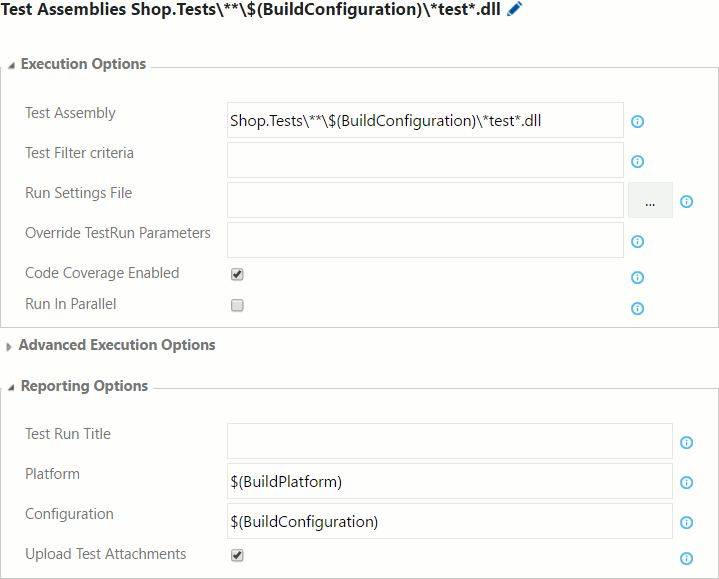The image size is (719, 579).
Task: Enable the Run In Parallel checkbox
Action: (237, 305)
